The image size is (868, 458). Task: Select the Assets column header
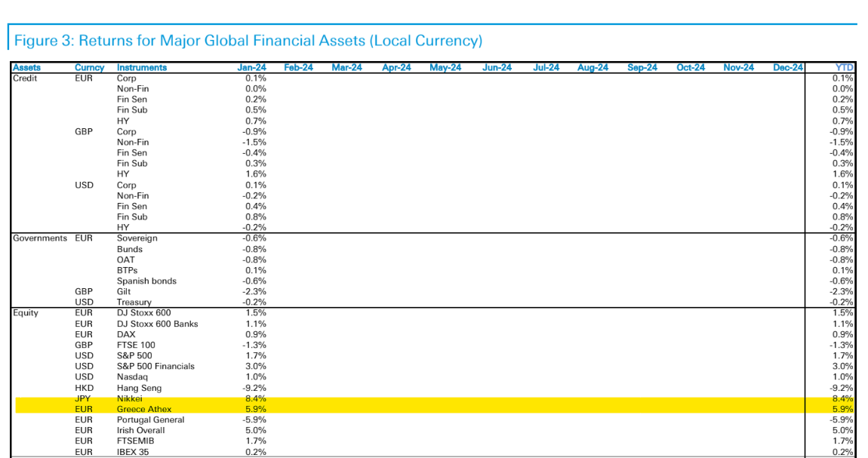click(x=26, y=68)
